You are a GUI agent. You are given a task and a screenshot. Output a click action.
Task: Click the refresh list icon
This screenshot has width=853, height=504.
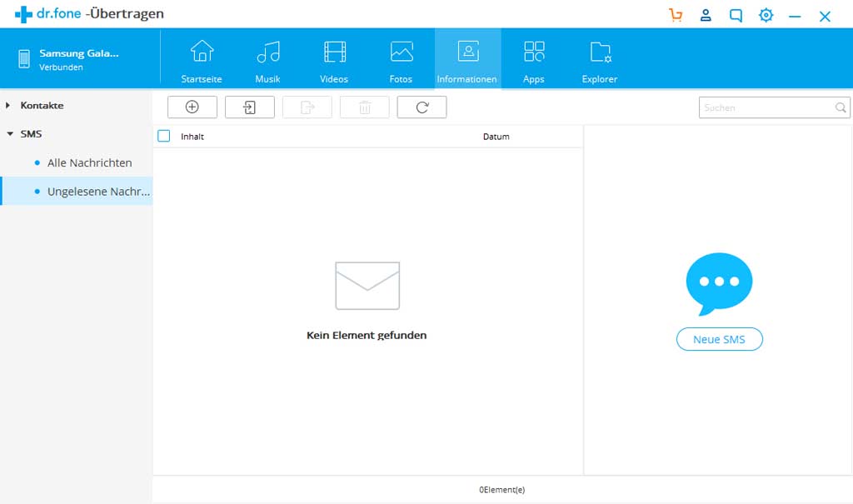(x=422, y=107)
